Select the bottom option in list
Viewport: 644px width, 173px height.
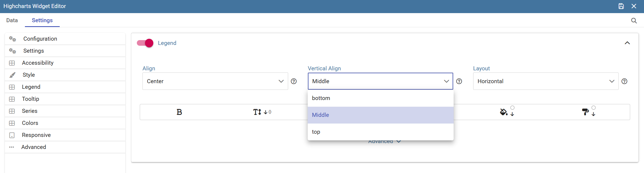point(381,98)
